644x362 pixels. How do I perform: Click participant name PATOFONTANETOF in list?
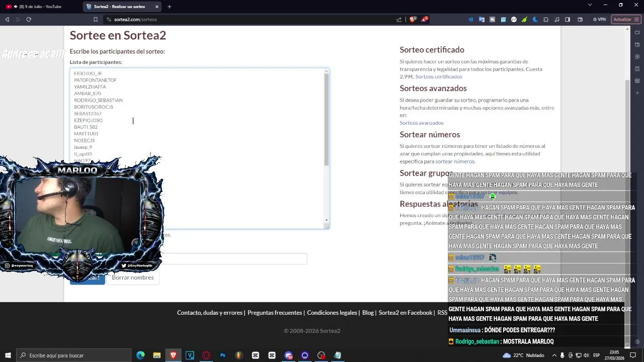point(95,80)
